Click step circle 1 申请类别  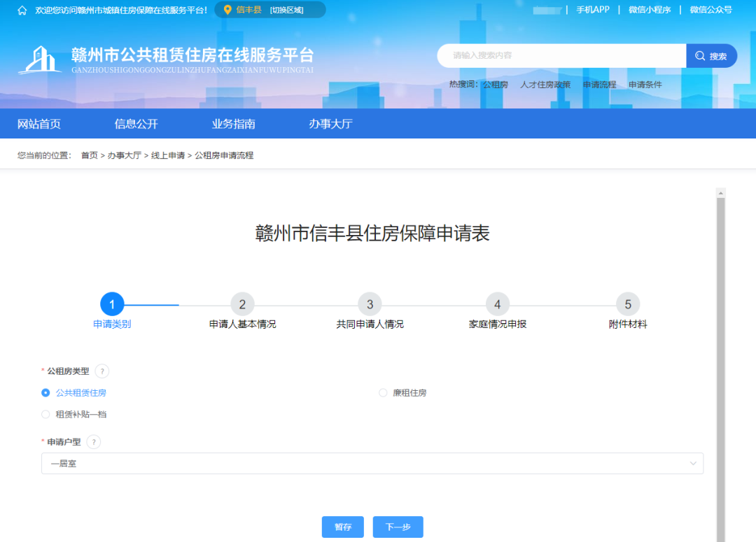point(112,304)
